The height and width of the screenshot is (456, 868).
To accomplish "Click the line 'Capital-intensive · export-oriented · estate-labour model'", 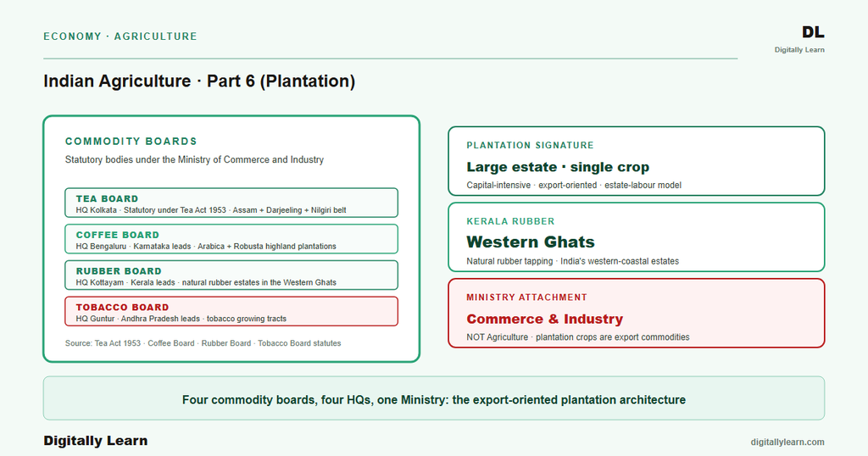I will 574,185.
